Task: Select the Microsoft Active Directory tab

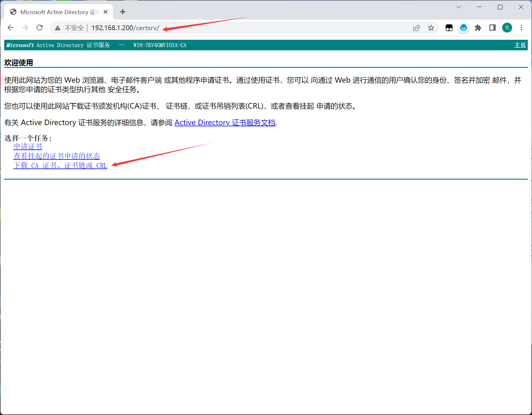Action: (58, 12)
